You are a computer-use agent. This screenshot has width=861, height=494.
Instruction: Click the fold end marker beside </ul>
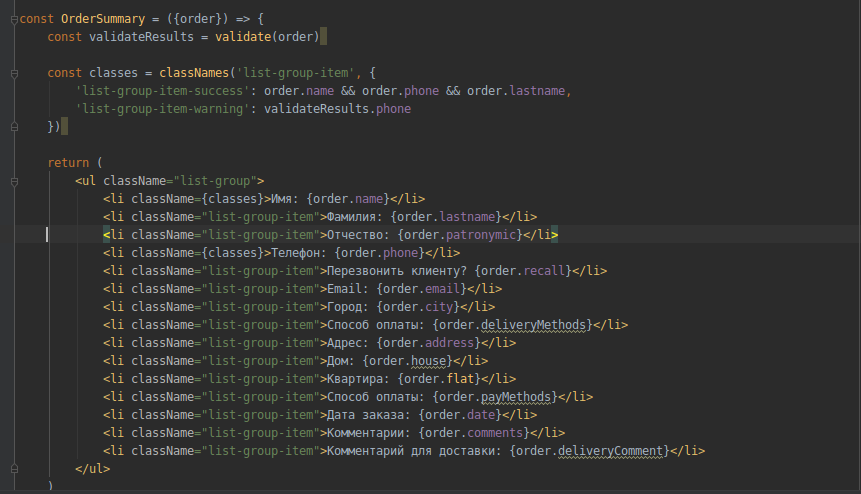pos(14,469)
